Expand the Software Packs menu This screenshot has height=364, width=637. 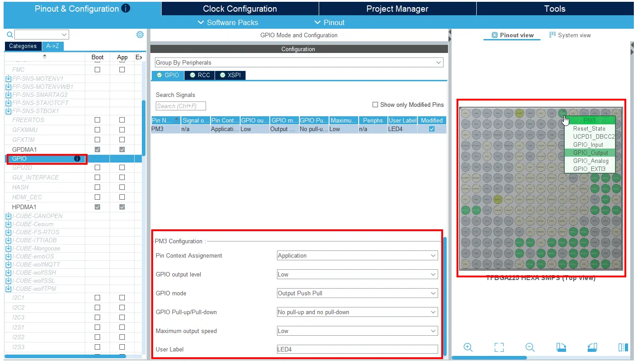(x=228, y=22)
